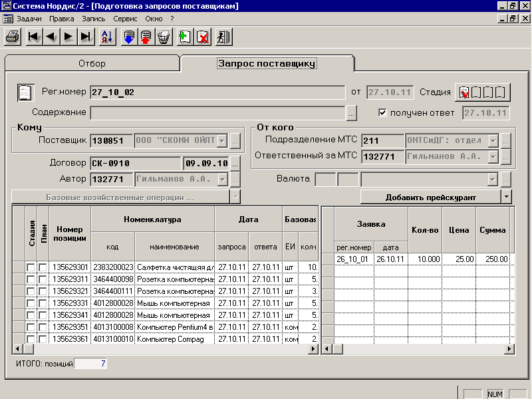Click the printer icon in toolbar
This screenshot has width=532, height=399.
pyautogui.click(x=13, y=37)
